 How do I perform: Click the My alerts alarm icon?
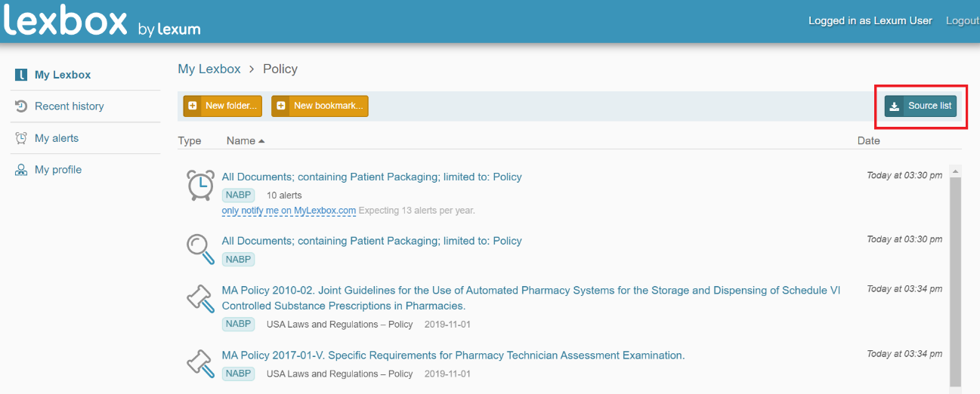point(21,138)
